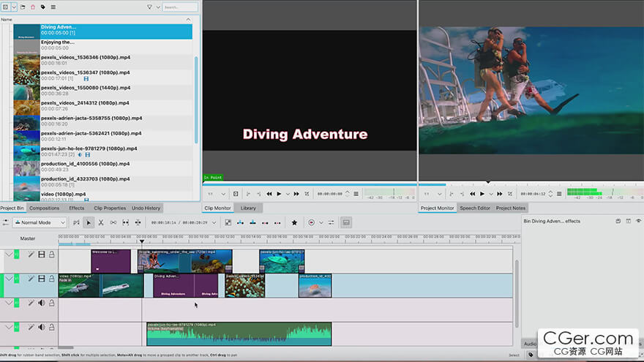The height and width of the screenshot is (362, 644).
Task: Fast forward in the Clip Monitor
Action: tap(296, 194)
